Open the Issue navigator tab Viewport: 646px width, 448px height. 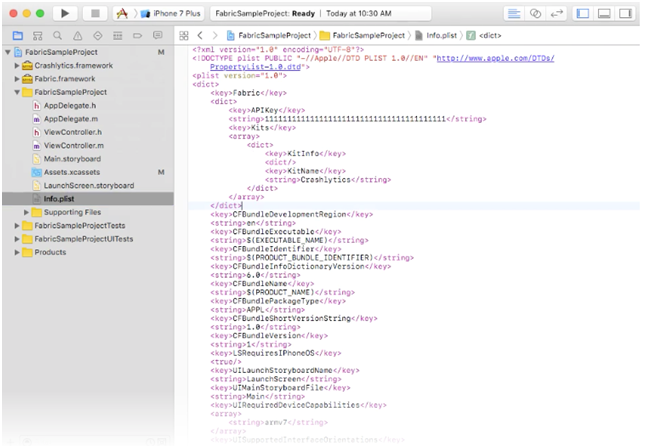[x=77, y=35]
